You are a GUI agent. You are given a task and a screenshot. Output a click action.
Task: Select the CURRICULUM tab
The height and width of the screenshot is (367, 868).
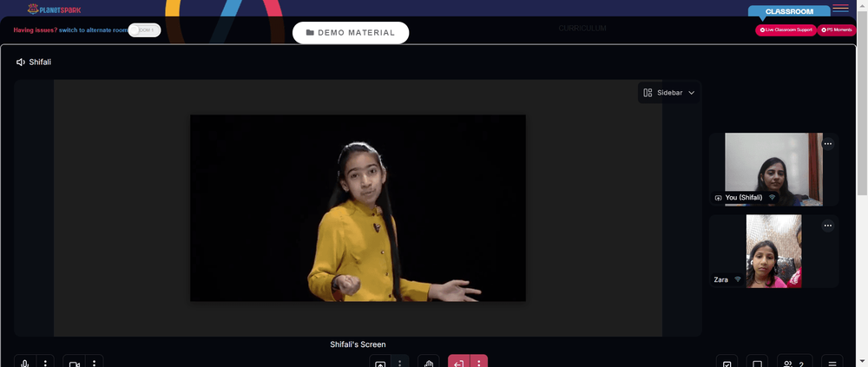tap(582, 29)
